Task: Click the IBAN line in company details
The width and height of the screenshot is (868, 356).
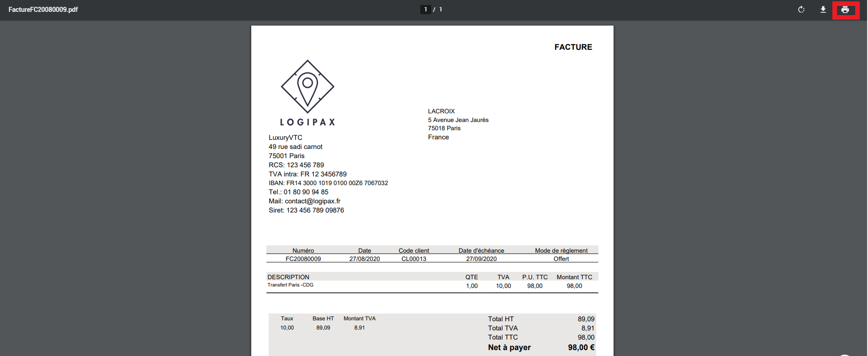Action: coord(328,183)
